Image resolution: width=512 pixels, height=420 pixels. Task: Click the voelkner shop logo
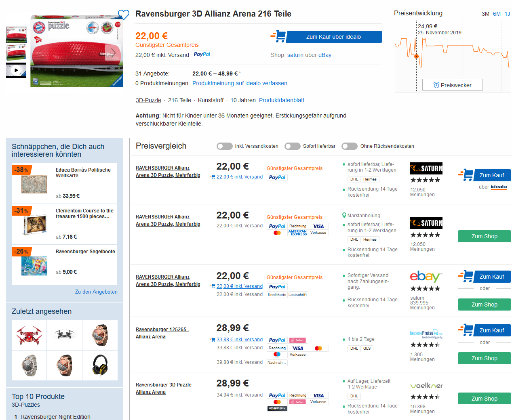[x=426, y=386]
